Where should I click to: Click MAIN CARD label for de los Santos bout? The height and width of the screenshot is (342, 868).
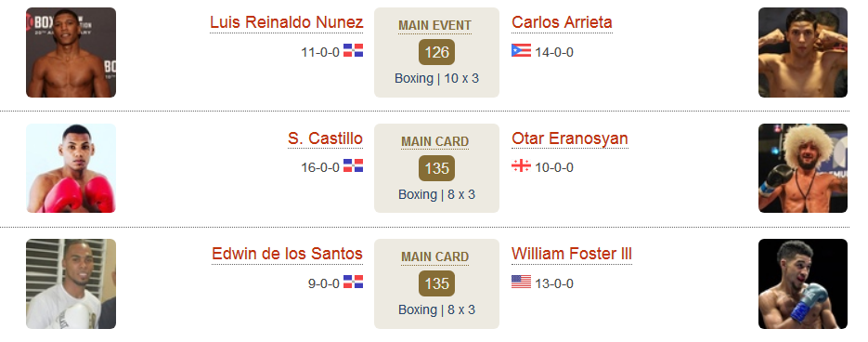(x=434, y=257)
